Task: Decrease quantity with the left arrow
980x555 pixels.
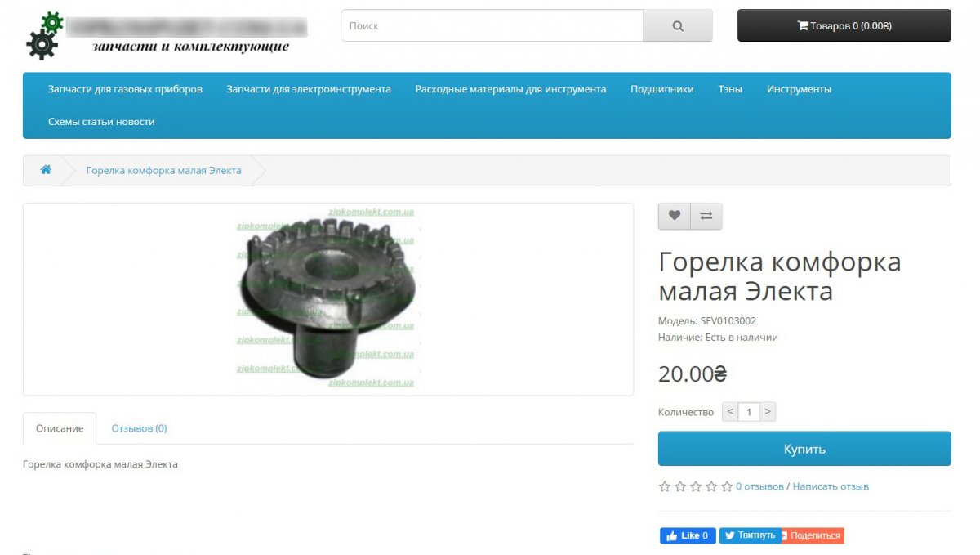Action: 731,412
